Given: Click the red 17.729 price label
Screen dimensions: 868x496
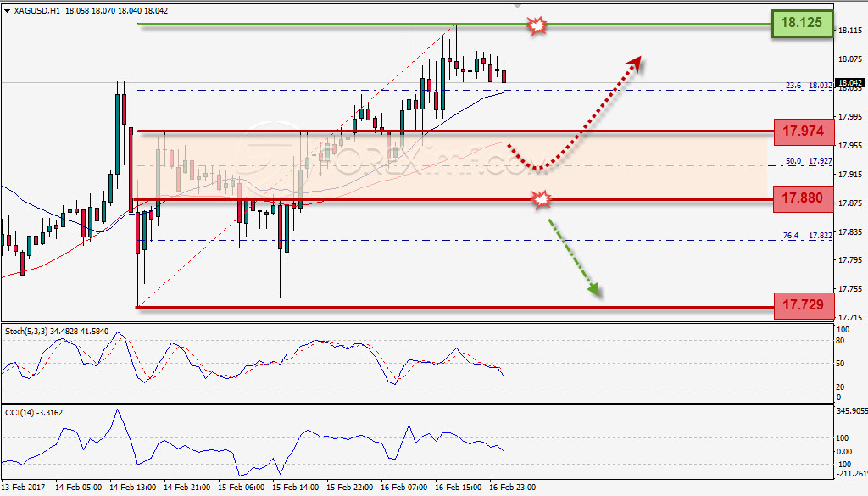Looking at the screenshot, I should pos(804,305).
